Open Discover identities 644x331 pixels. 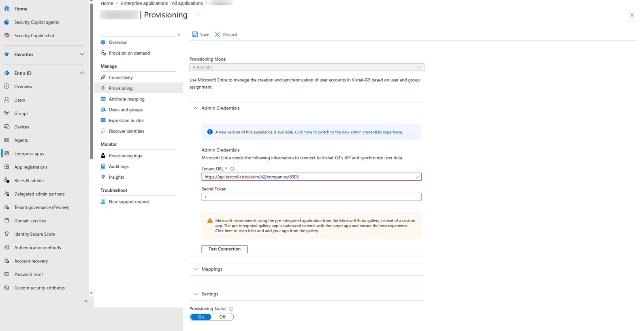[x=126, y=131]
